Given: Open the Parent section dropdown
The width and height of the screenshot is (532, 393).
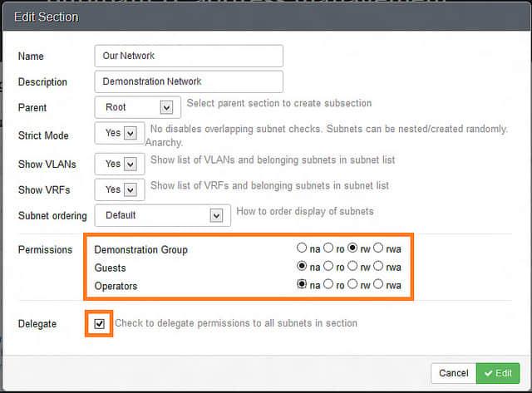Looking at the screenshot, I should tap(138, 107).
